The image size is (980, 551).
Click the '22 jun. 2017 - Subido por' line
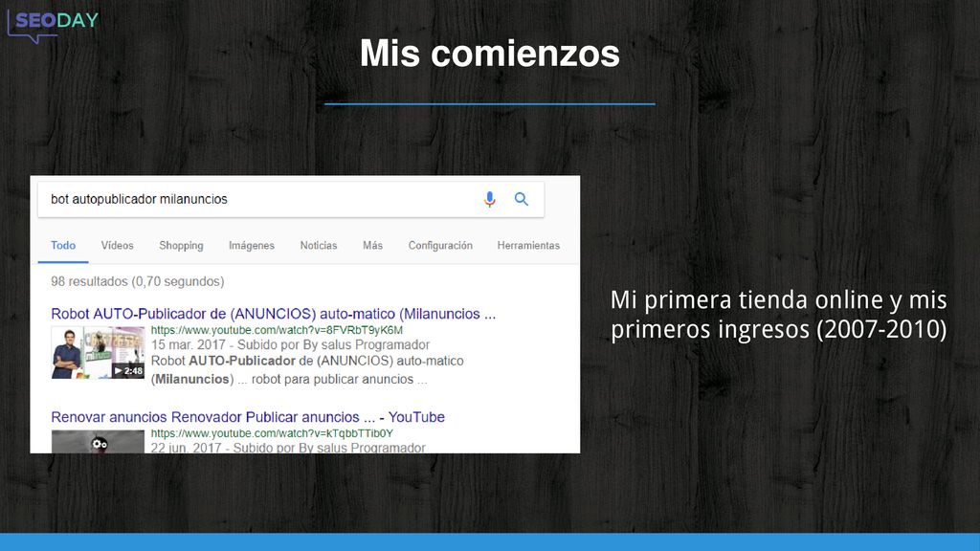(288, 448)
